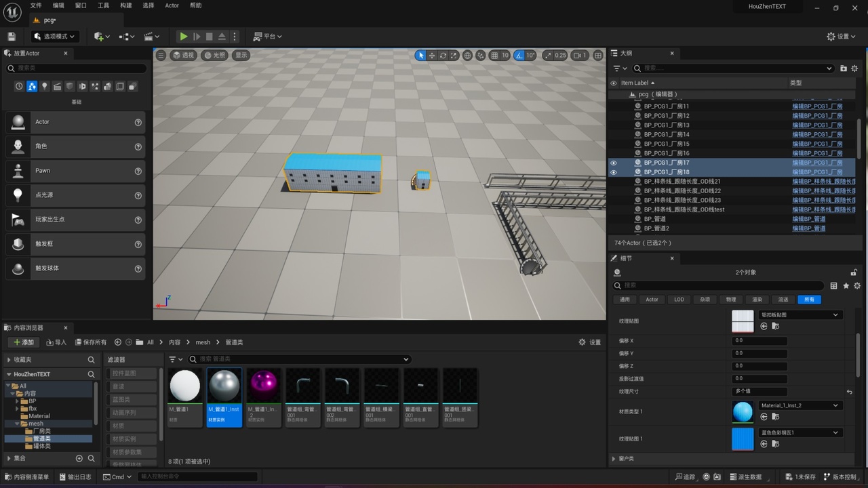
Task: Open the Actor menu
Action: tap(172, 5)
